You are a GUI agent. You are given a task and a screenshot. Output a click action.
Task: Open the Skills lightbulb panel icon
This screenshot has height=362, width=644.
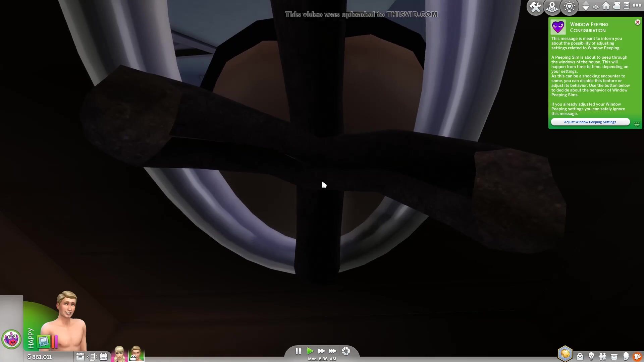591,356
